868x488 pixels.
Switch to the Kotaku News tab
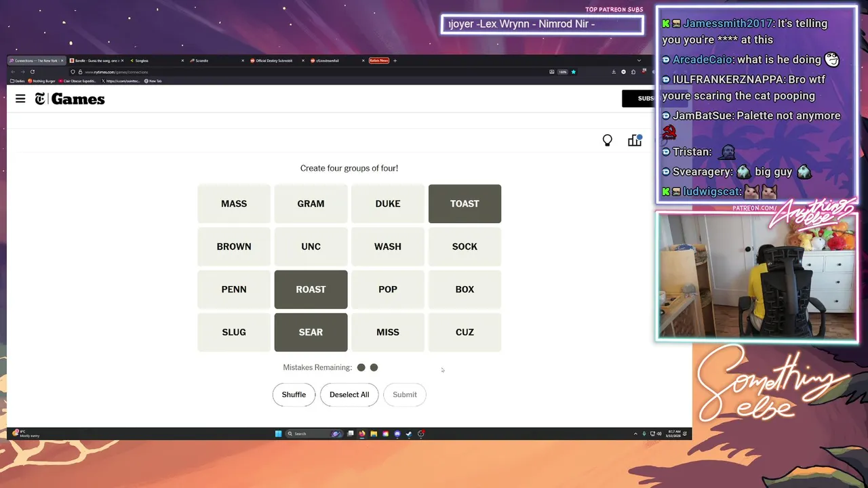tap(379, 60)
